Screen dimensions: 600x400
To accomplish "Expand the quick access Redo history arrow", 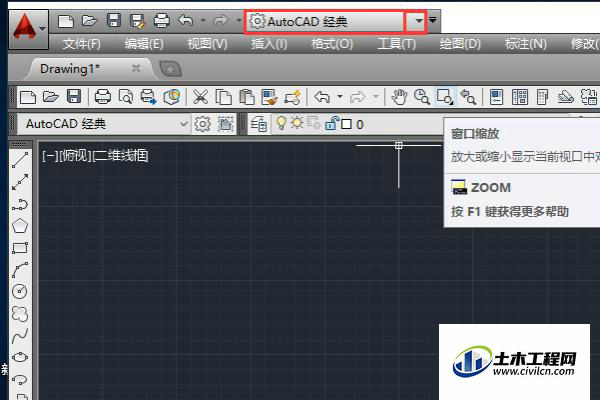I will 239,20.
